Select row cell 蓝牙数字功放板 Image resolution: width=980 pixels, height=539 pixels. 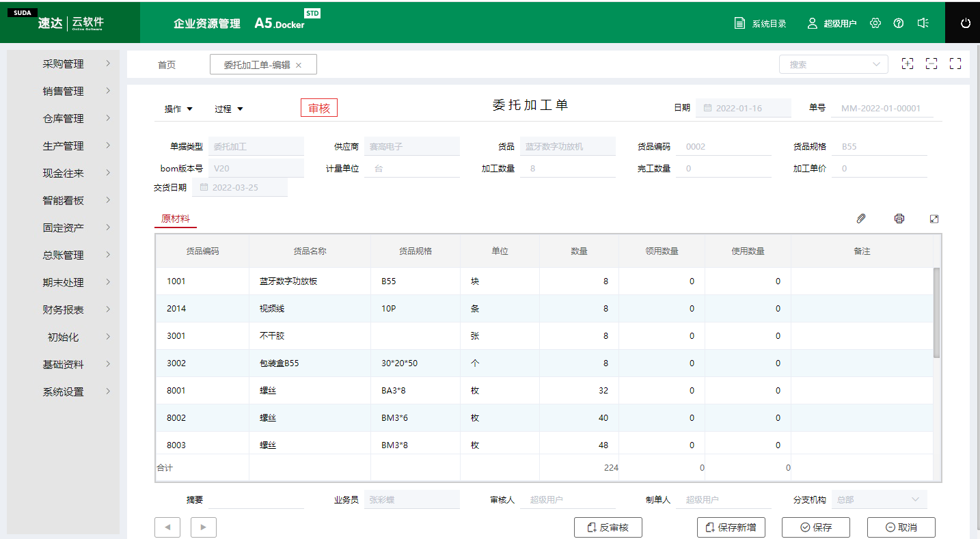(x=310, y=281)
